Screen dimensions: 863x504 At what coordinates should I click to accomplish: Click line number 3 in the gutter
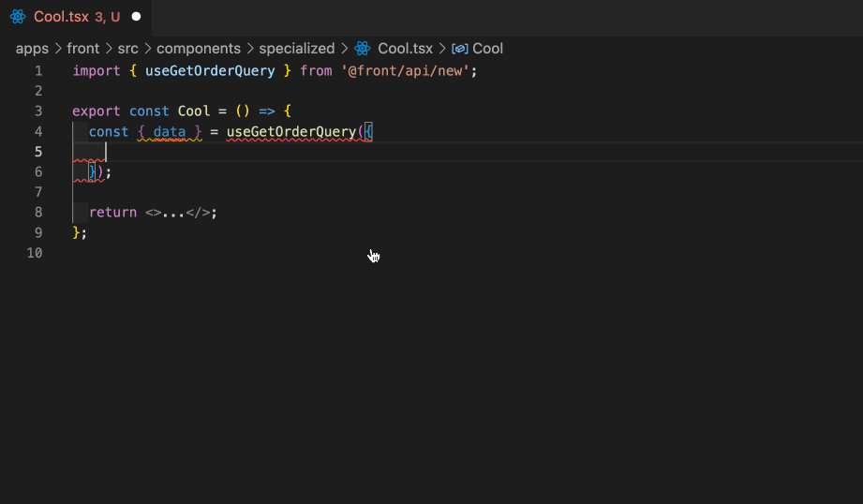point(38,111)
